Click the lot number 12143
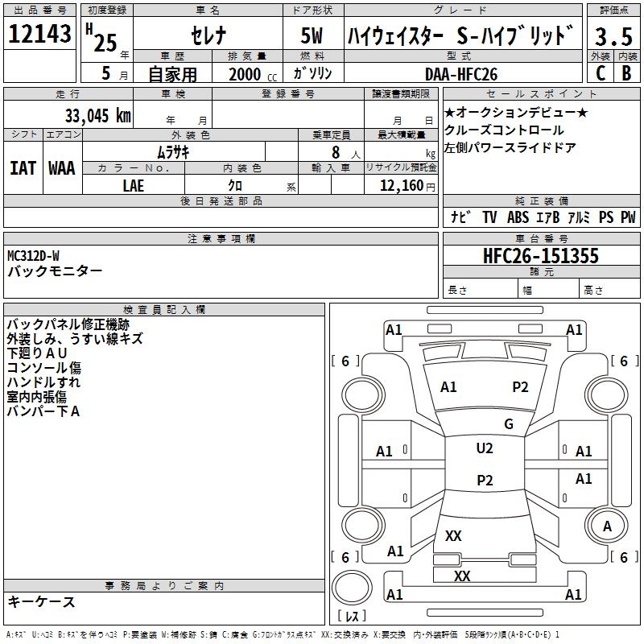 [39, 34]
